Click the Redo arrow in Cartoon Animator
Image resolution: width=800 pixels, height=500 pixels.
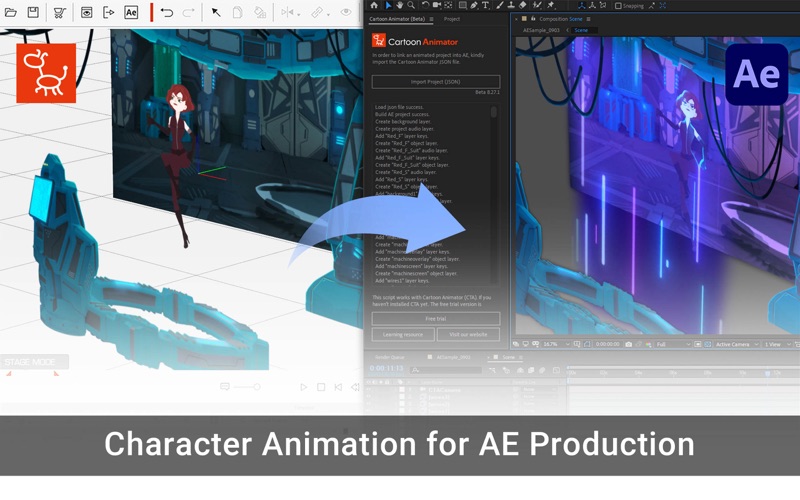coord(188,12)
